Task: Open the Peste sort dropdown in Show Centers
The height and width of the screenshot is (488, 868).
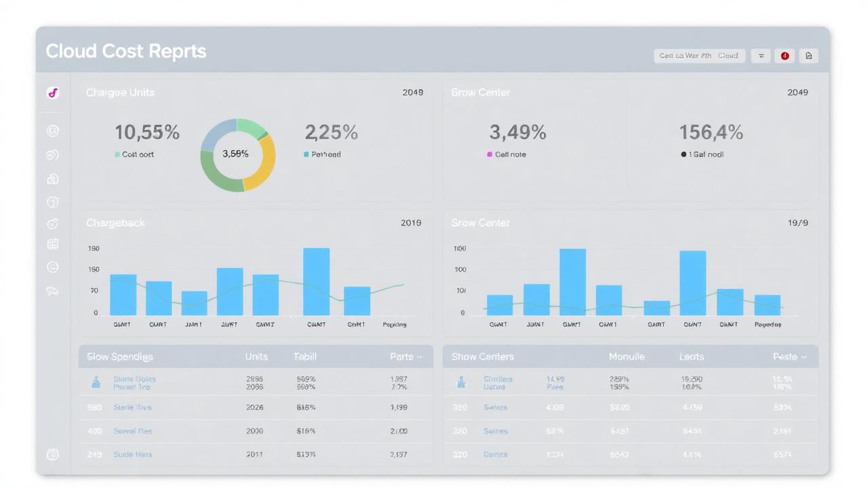Action: [791, 357]
